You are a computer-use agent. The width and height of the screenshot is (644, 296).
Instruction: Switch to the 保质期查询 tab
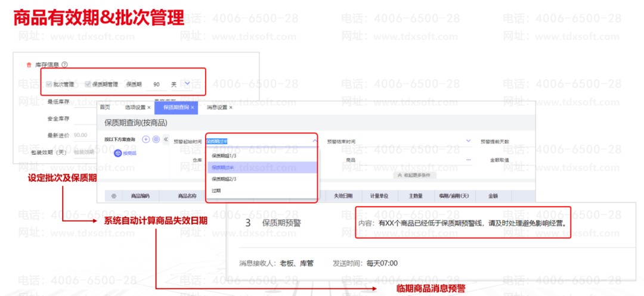coord(176,107)
